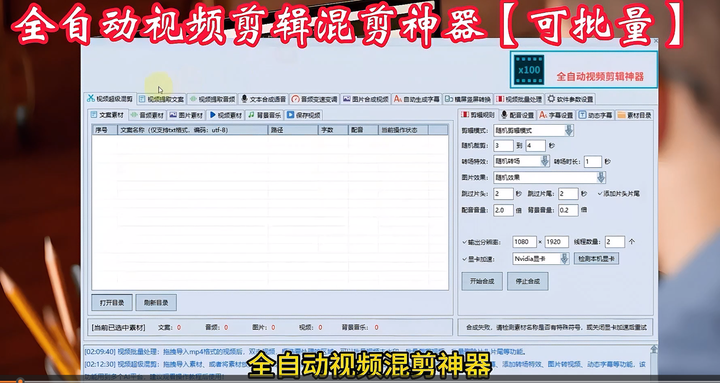Click gauge icon of 音频变速变调 tab
720x383 pixels.
tap(295, 99)
